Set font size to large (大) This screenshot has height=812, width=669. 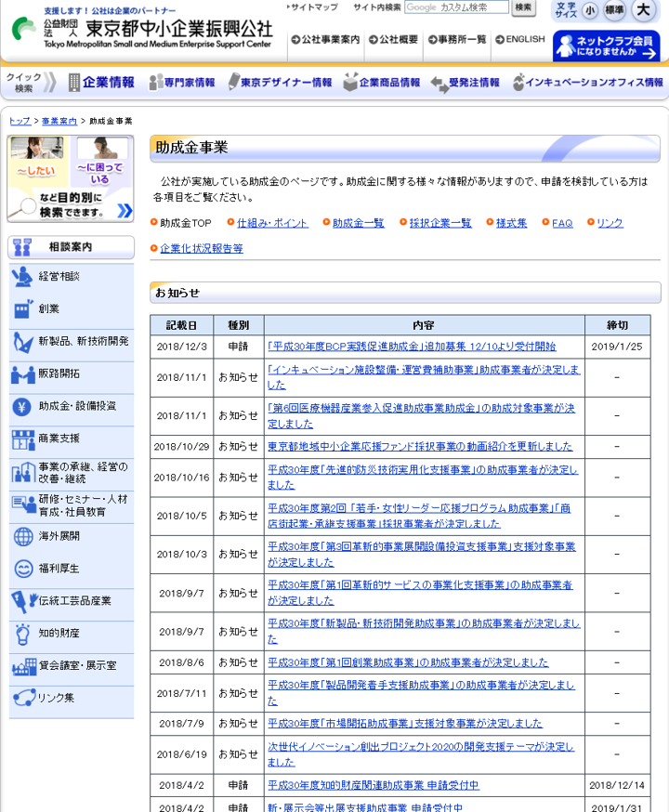(x=643, y=10)
